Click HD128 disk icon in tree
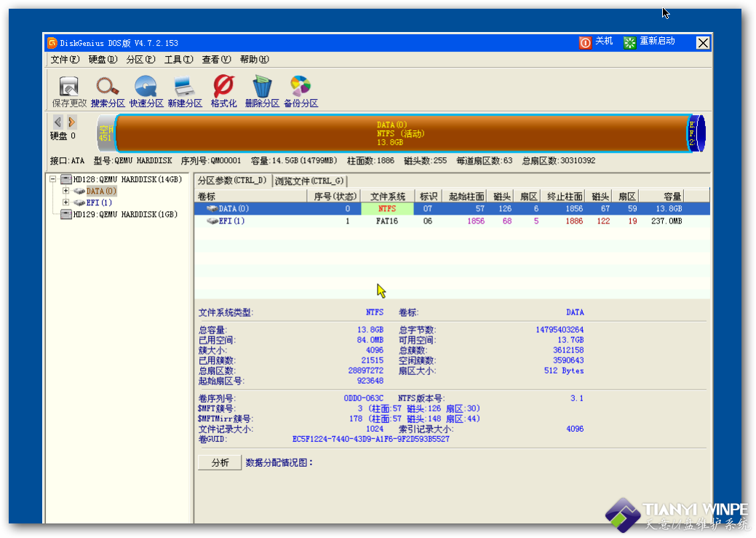 tap(66, 180)
